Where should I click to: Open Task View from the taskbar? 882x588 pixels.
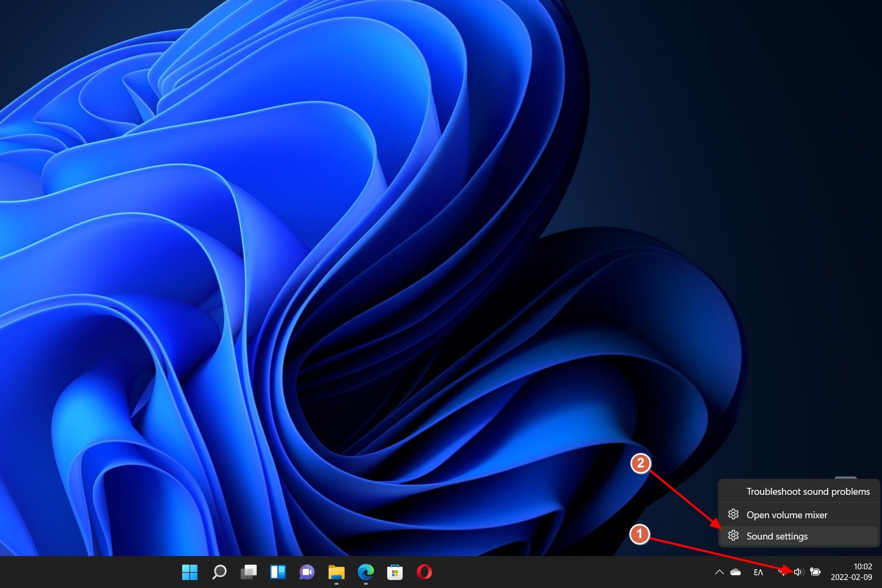pos(248,572)
